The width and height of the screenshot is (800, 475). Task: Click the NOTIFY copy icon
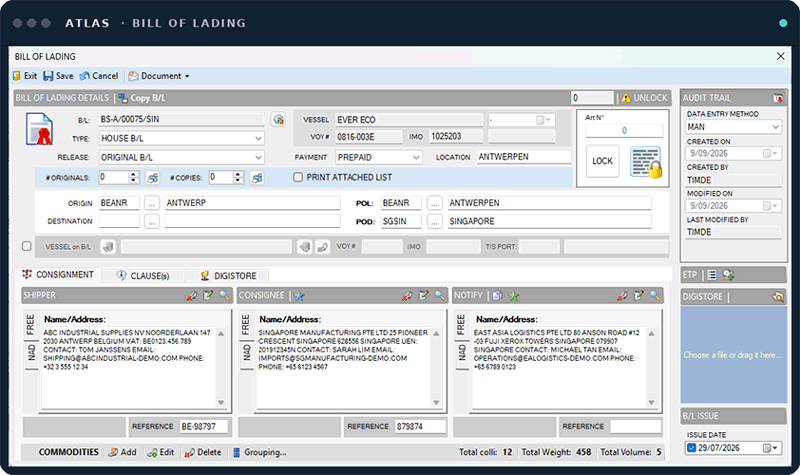pos(497,295)
